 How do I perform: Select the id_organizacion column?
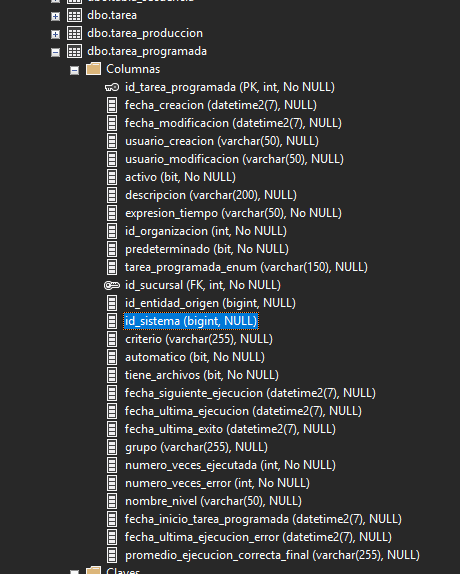point(206,231)
